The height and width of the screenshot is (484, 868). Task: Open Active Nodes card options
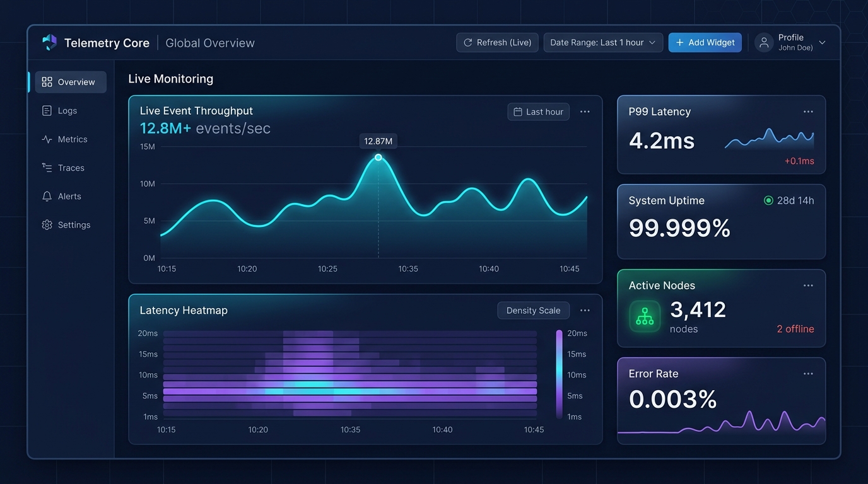[808, 285]
